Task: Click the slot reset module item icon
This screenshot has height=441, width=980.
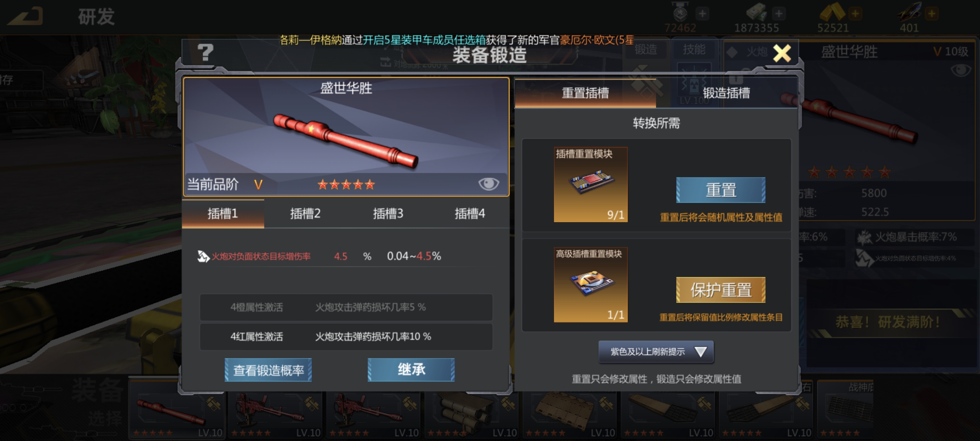Action: (591, 184)
